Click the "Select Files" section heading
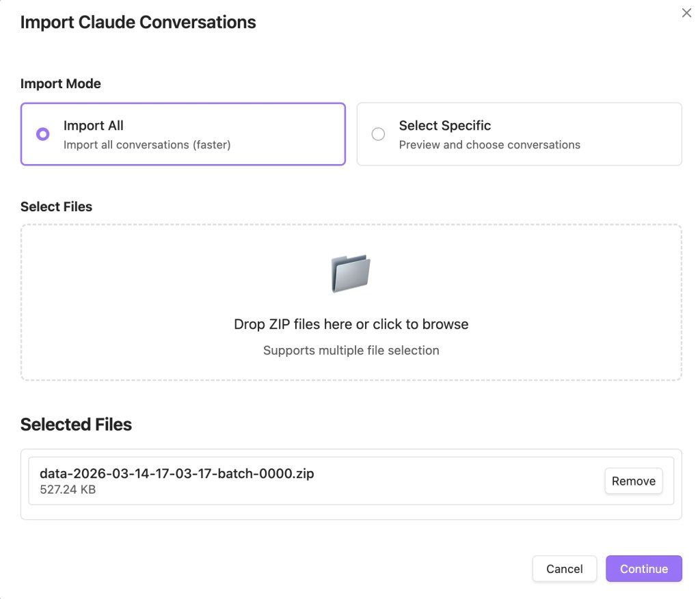This screenshot has height=599, width=700. click(56, 207)
